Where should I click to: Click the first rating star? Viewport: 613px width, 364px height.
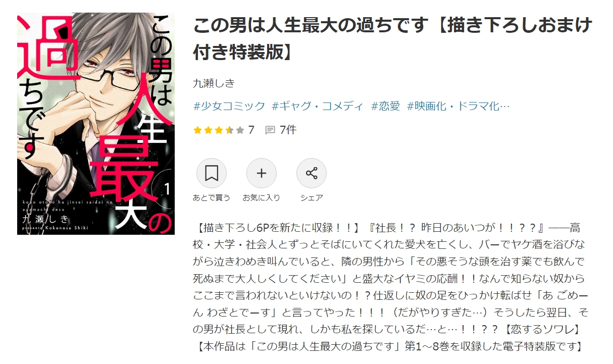tap(197, 130)
